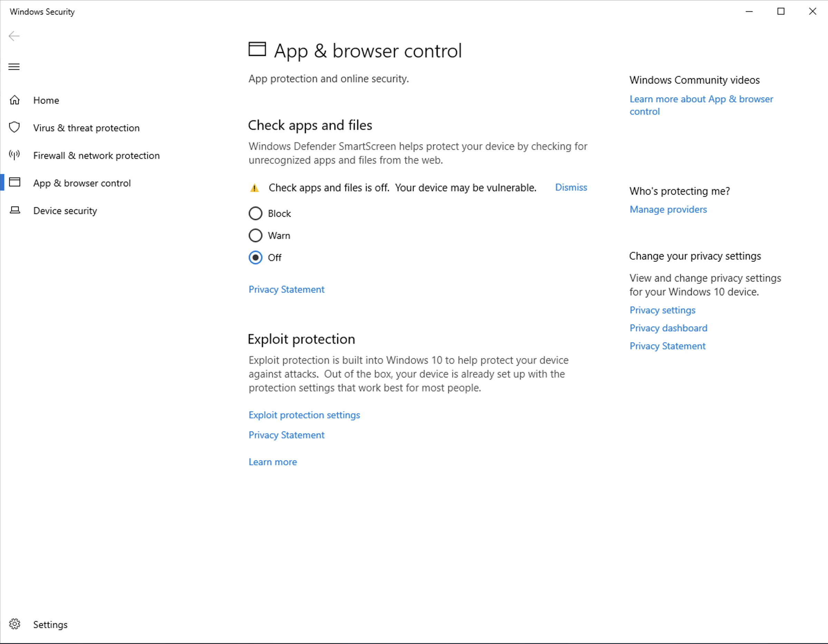Select the Block radio button
Viewport: 828px width, 644px height.
[x=256, y=213]
